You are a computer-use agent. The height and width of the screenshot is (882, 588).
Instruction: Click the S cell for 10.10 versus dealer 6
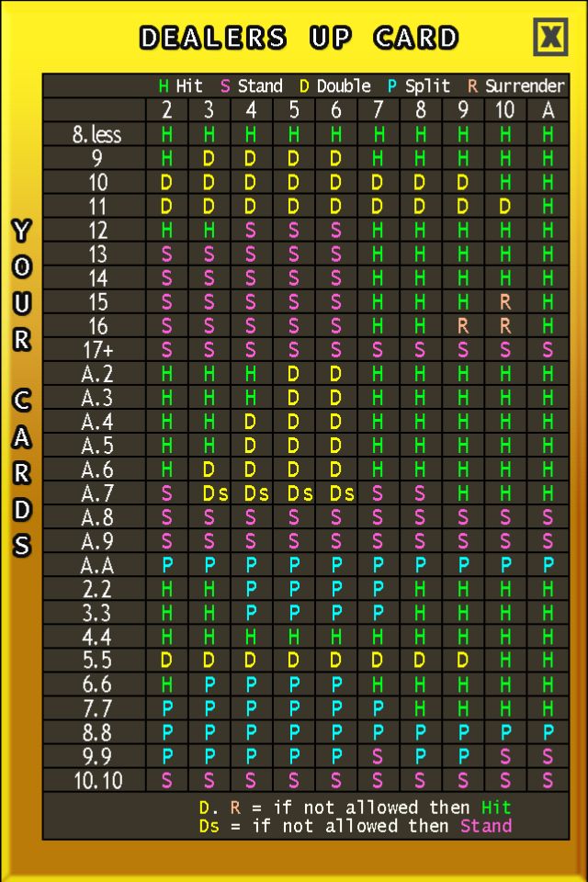click(x=336, y=780)
